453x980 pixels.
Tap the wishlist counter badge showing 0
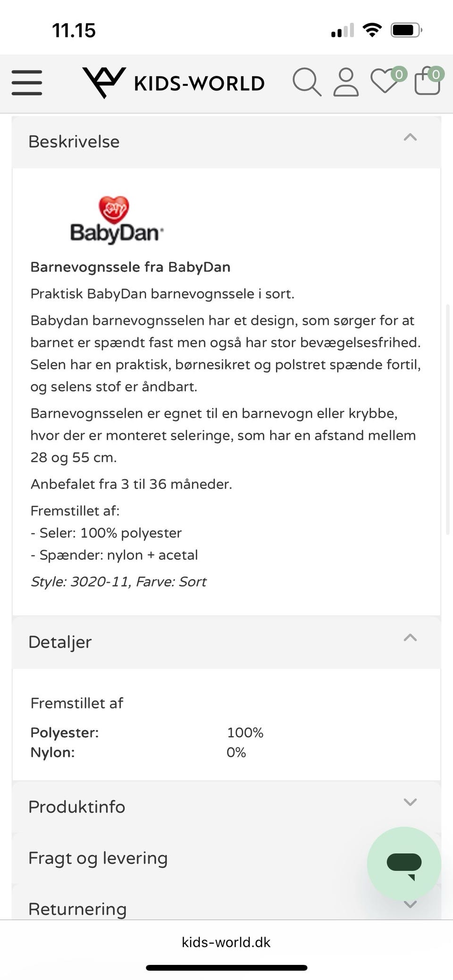[399, 74]
